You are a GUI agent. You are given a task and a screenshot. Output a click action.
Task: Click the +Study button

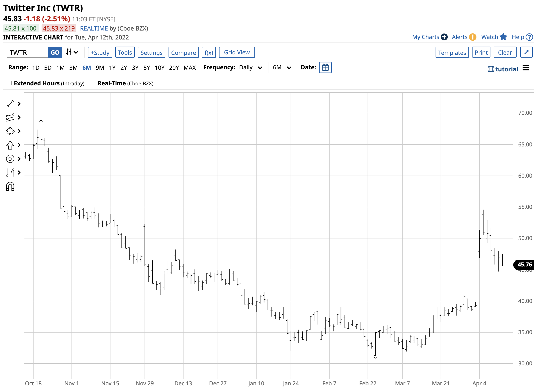tap(100, 53)
